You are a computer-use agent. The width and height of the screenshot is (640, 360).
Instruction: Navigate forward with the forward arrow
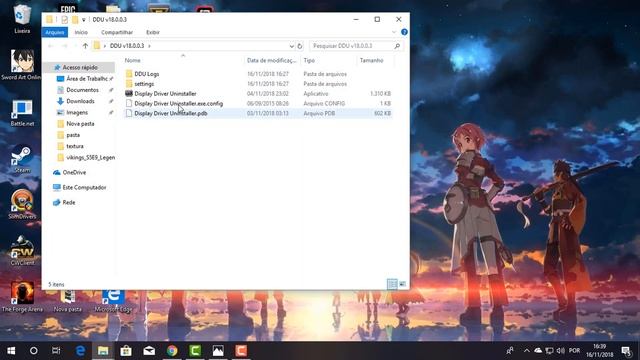[64, 46]
